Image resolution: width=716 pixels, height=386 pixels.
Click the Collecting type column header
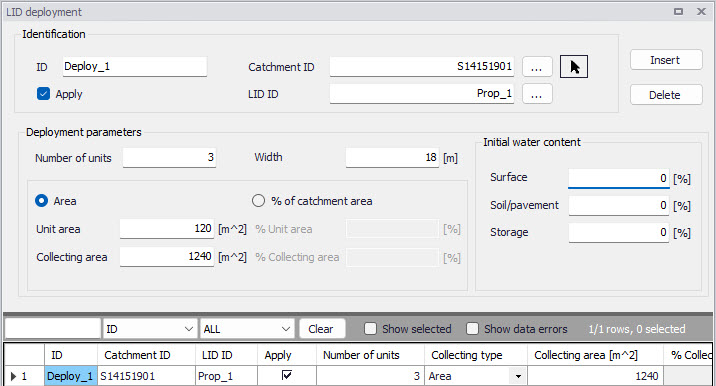(476, 355)
